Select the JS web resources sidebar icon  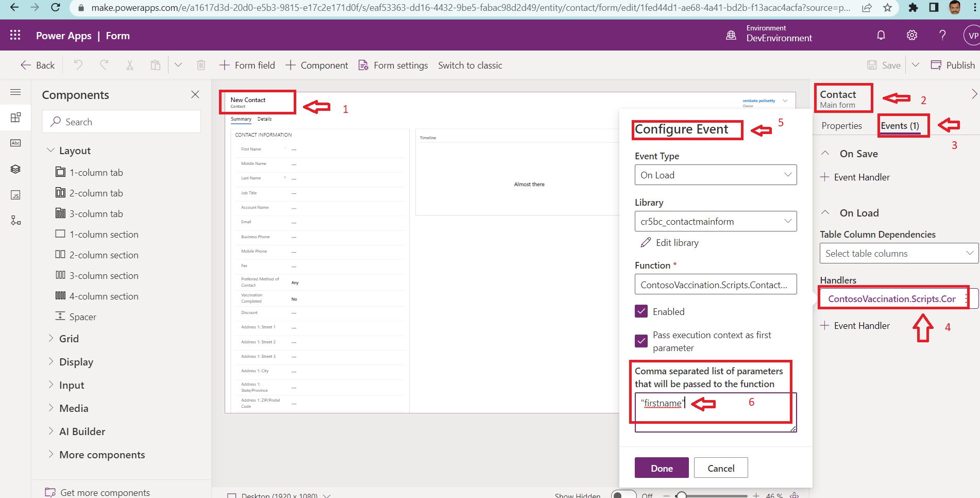[x=15, y=195]
